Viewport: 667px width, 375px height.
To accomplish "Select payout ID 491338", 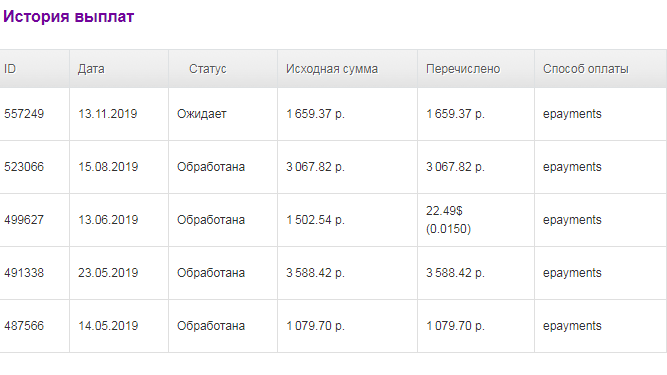I will click(24, 273).
